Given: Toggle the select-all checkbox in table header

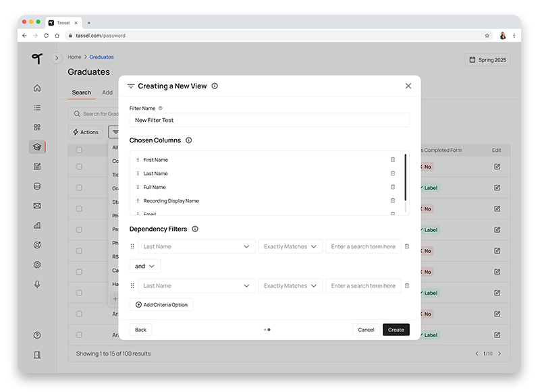Looking at the screenshot, I should coord(79,150).
